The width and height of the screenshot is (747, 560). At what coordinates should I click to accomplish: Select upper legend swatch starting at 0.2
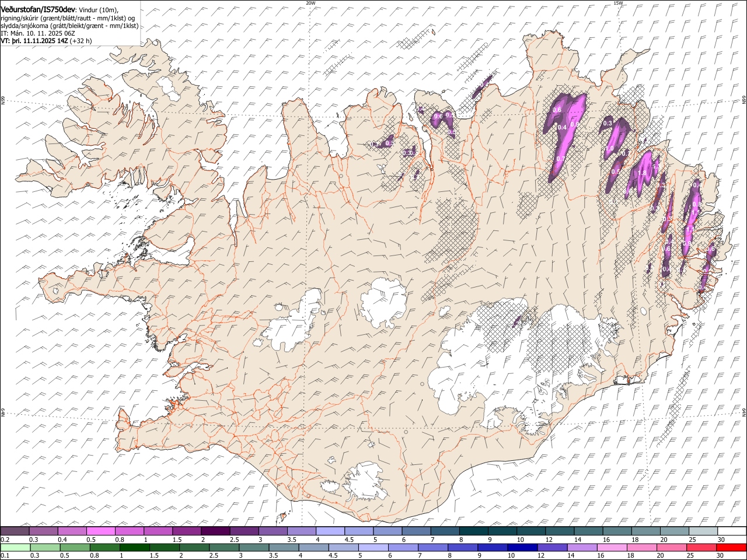coord(15,531)
